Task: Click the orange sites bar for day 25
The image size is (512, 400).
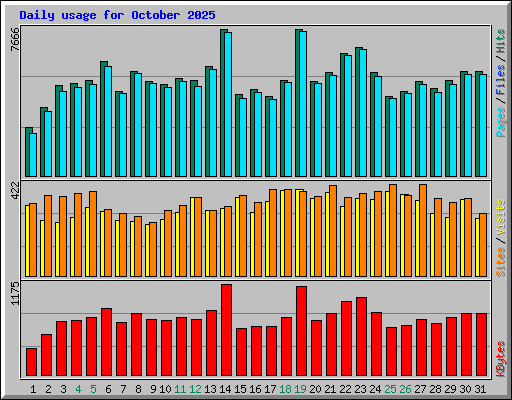Action: [x=393, y=230]
